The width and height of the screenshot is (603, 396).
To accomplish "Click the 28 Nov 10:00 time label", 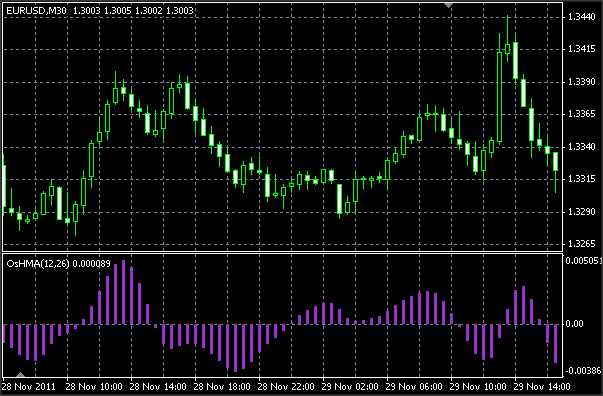I will (x=94, y=386).
